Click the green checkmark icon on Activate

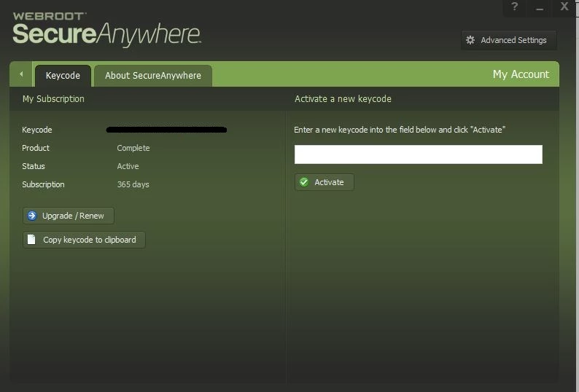(x=304, y=182)
